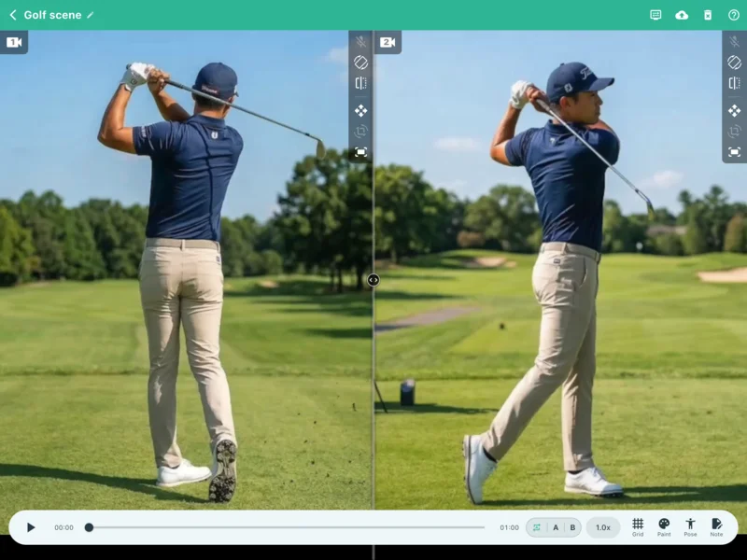Rename Golf scene with the pencil icon
This screenshot has height=560, width=747.
(91, 15)
